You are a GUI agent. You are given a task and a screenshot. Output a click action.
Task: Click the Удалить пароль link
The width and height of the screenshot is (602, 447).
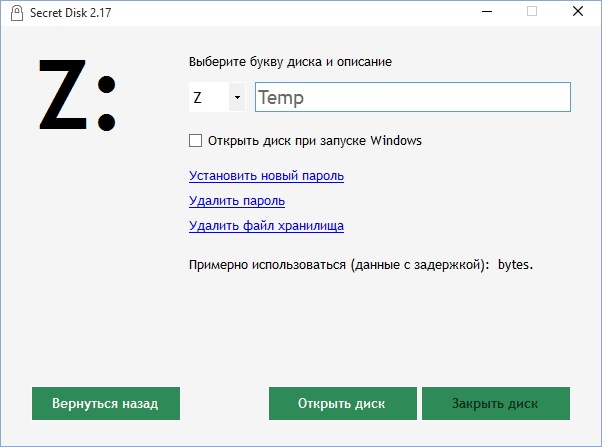(237, 201)
